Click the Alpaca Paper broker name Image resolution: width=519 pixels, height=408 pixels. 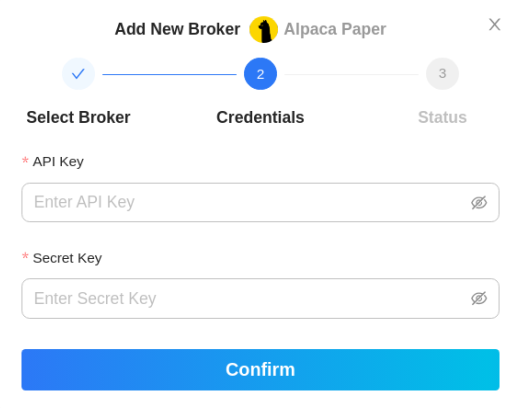tap(335, 29)
